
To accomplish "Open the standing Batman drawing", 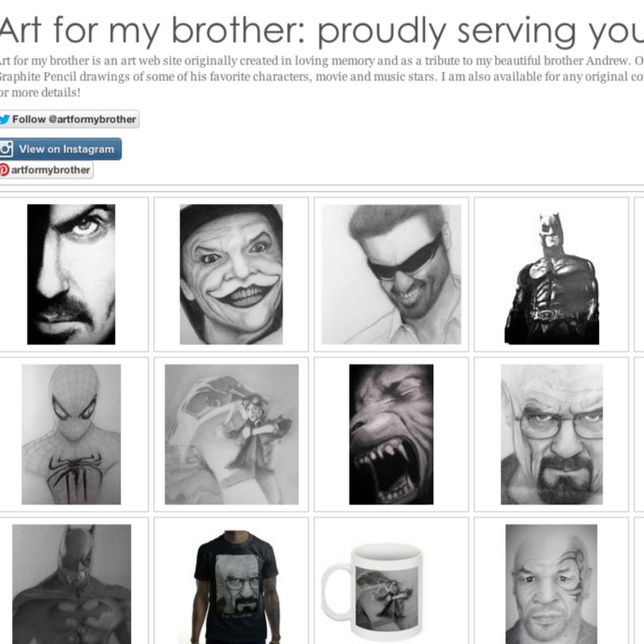I will coord(552,278).
